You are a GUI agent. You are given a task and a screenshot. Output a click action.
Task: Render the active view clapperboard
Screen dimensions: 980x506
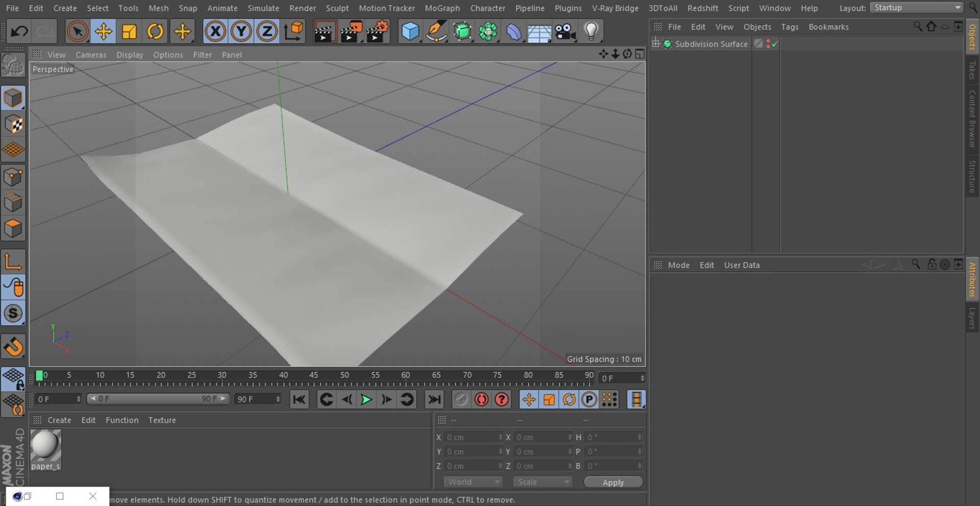click(325, 32)
